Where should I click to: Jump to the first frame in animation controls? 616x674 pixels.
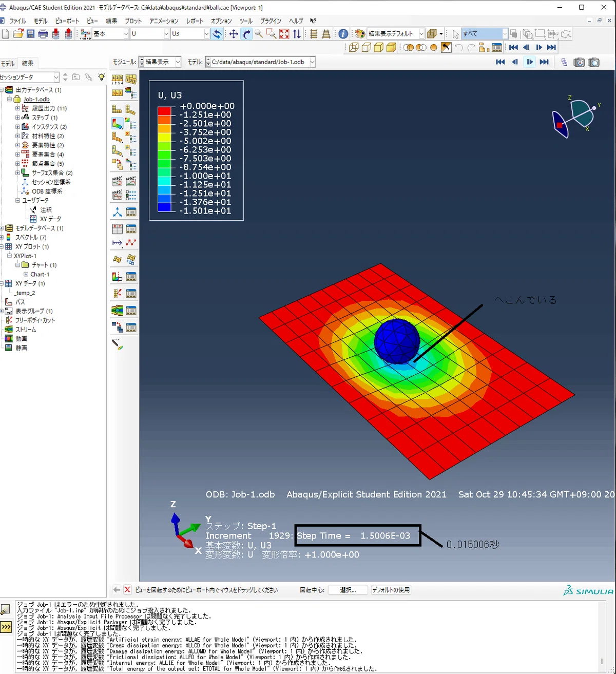[x=500, y=62]
